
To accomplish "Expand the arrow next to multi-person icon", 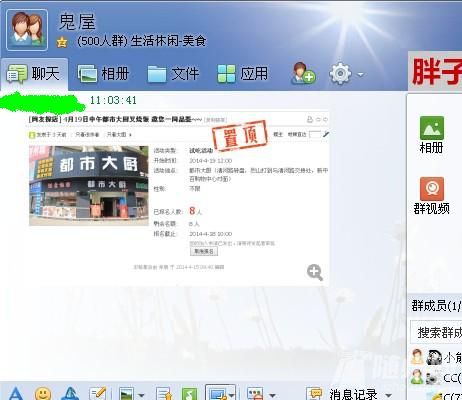I will pyautogui.click(x=272, y=395).
